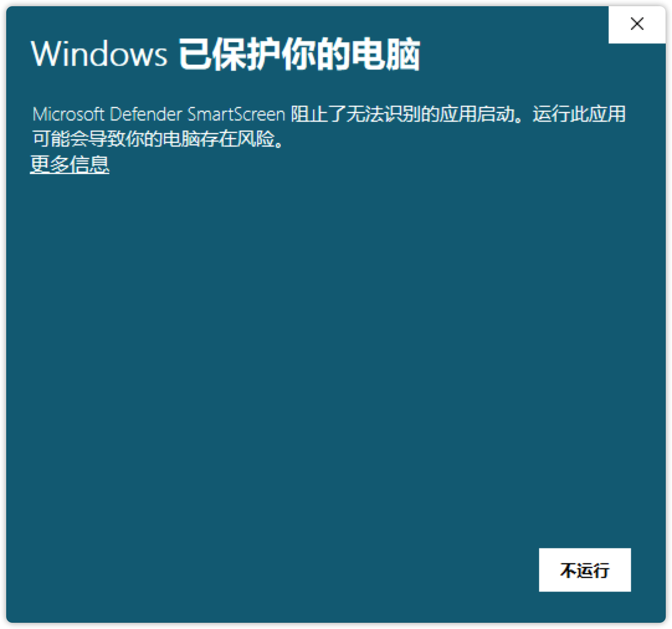
Task: Click "阻止了无法识别的应用启动" in the message
Action: coord(403,114)
